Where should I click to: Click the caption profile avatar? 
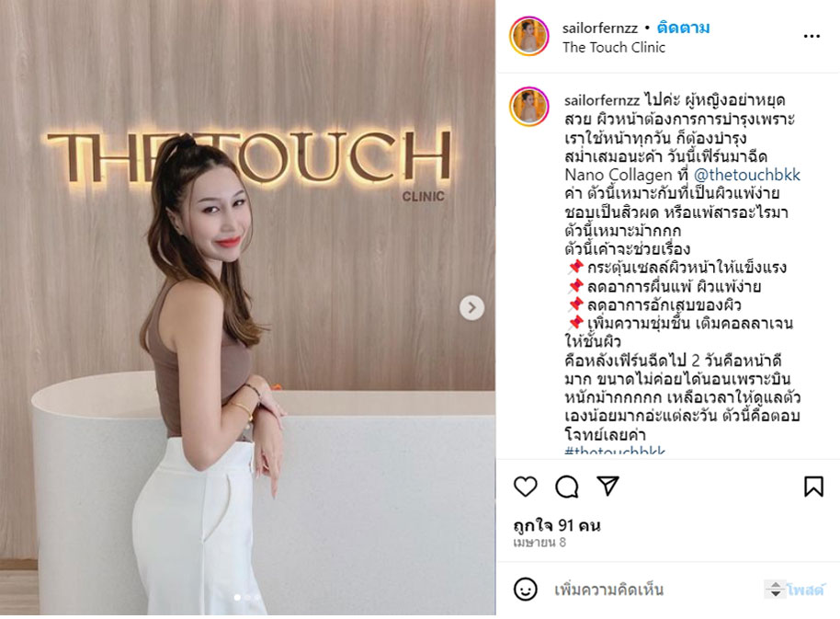528,107
